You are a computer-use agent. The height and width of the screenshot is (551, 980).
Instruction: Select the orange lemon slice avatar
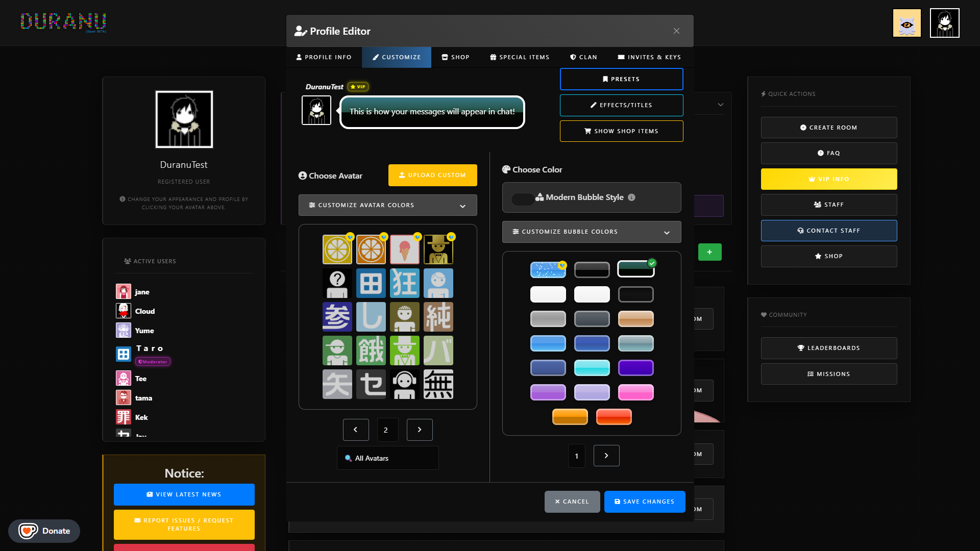pos(371,249)
